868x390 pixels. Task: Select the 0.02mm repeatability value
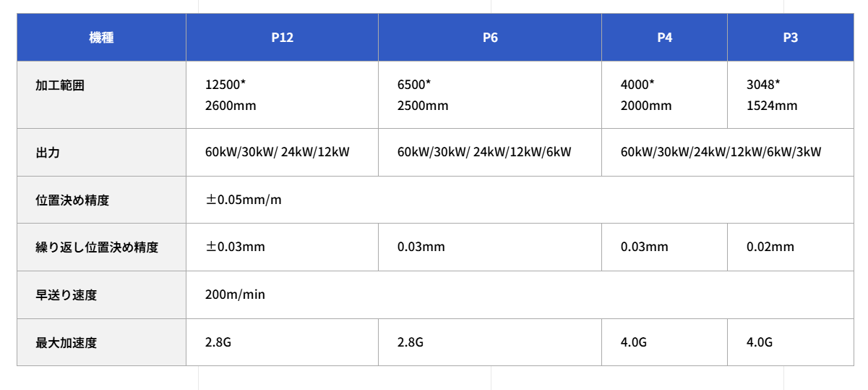[x=770, y=247]
